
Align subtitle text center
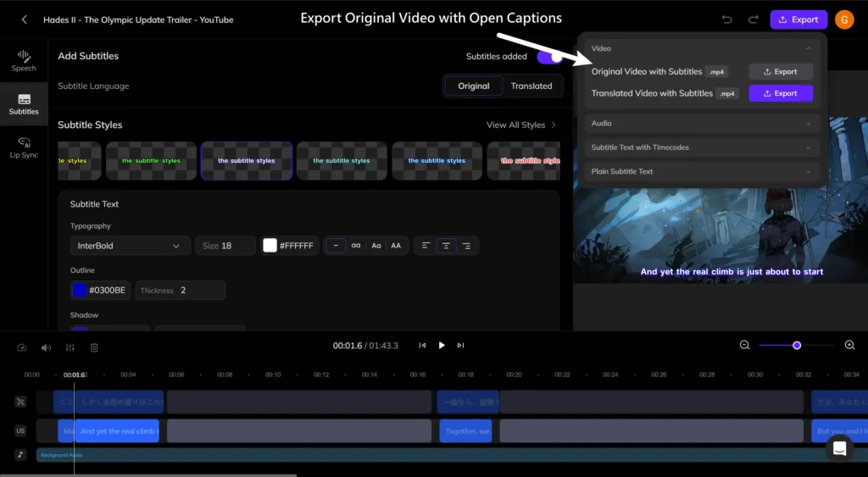446,246
